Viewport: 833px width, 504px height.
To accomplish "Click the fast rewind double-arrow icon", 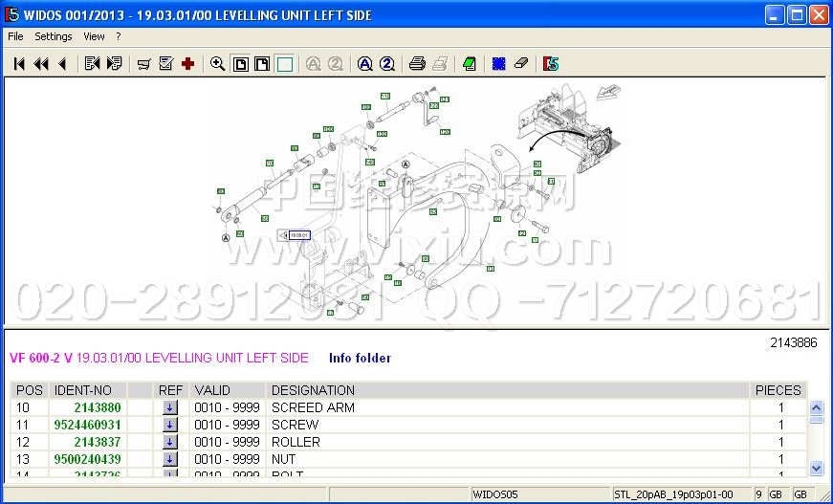I will [x=41, y=64].
